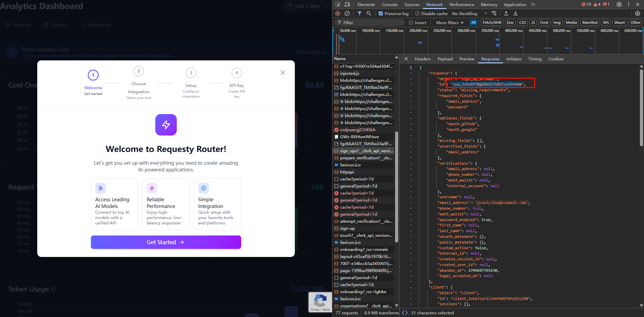The width and height of the screenshot is (644, 317).
Task: Open the Elements panel tab
Action: pyautogui.click(x=366, y=4)
